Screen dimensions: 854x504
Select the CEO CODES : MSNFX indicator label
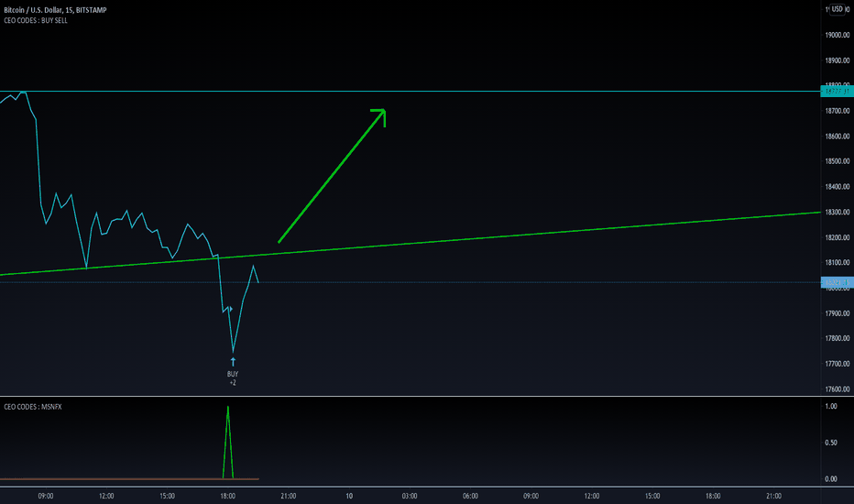coord(33,407)
